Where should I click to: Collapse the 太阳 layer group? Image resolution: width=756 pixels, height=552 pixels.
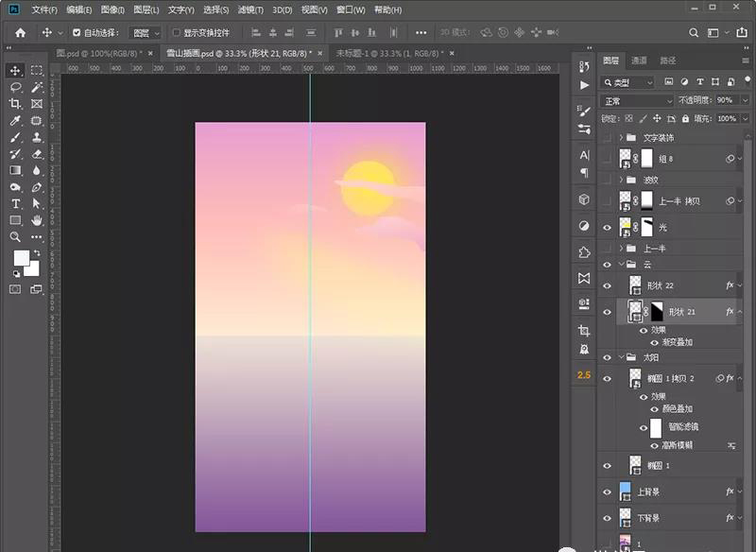point(621,358)
